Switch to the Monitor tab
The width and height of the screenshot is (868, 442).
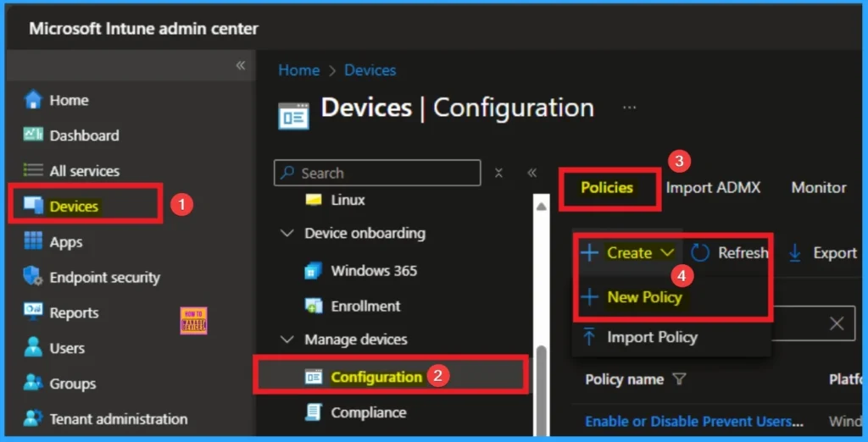pyautogui.click(x=818, y=188)
